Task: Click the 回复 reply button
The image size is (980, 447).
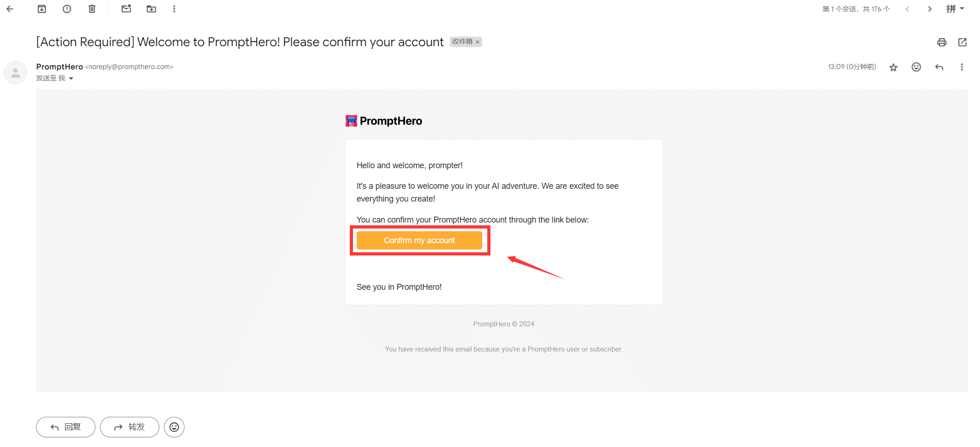Action: click(x=66, y=427)
